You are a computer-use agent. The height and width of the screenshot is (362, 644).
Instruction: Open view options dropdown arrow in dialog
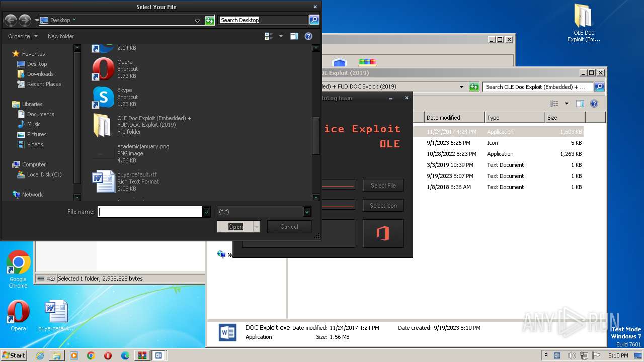(281, 36)
